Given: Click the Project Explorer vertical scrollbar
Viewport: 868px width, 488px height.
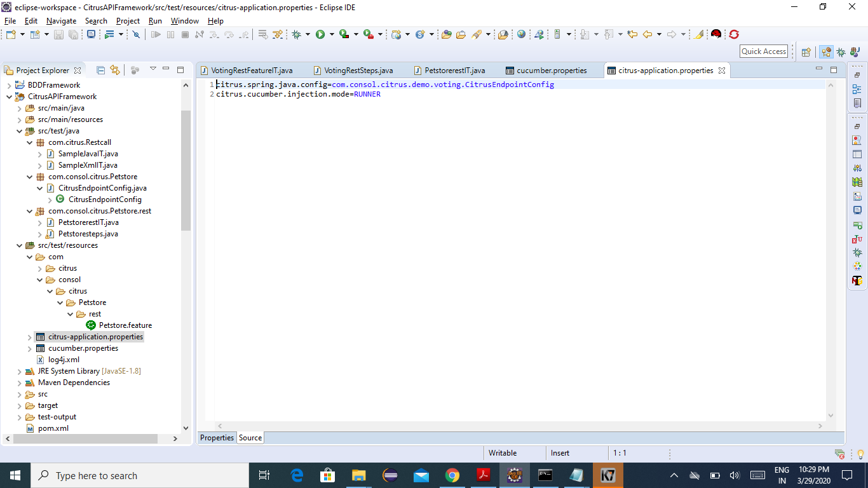Looking at the screenshot, I should click(x=186, y=170).
